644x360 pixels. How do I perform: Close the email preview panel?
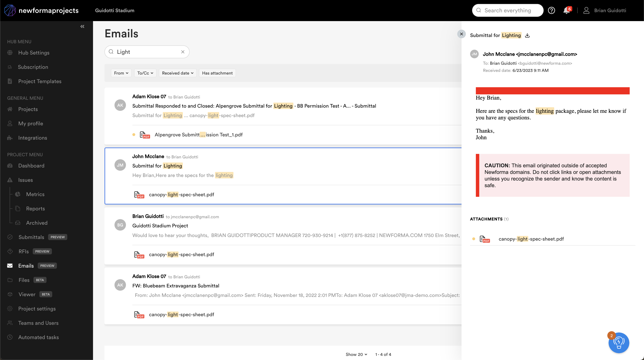(x=462, y=34)
